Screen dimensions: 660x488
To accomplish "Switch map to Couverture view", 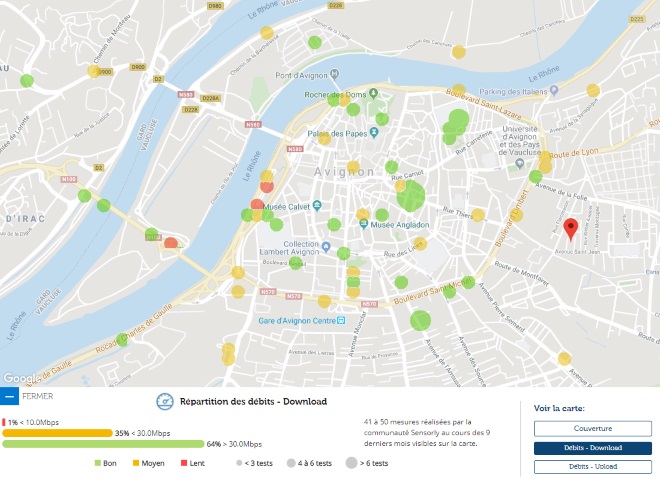I will pos(593,429).
